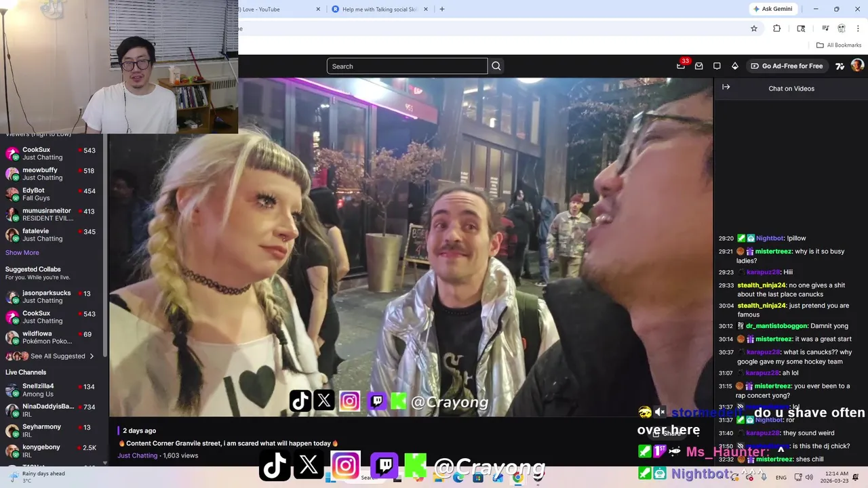Click the Suggested Collabs heading
Viewport: 868px width, 488px height.
point(33,269)
